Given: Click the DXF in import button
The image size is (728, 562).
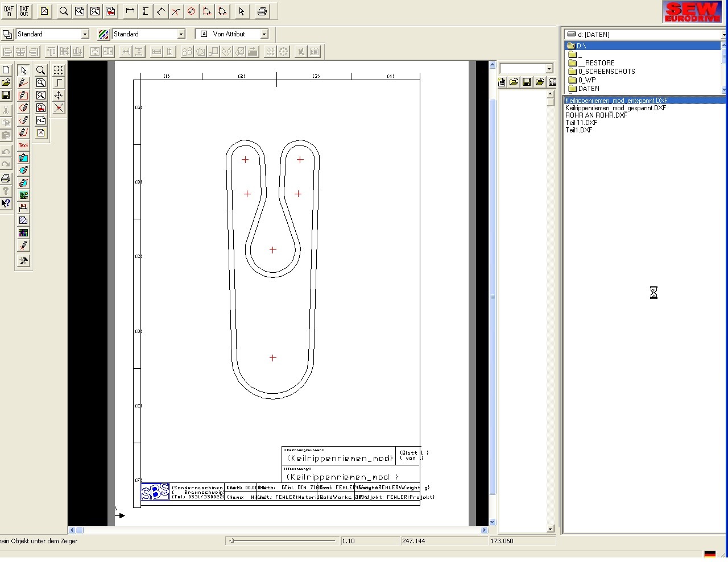Looking at the screenshot, I should click(x=9, y=11).
